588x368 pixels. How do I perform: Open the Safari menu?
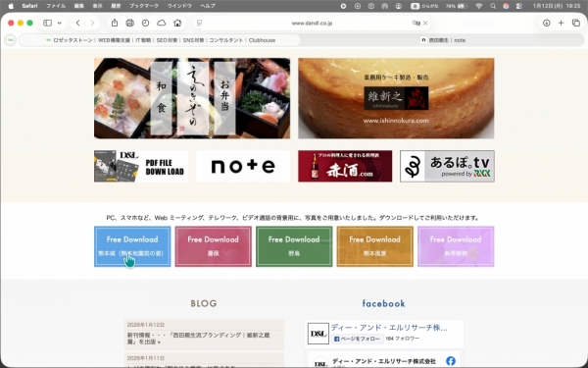click(x=29, y=6)
